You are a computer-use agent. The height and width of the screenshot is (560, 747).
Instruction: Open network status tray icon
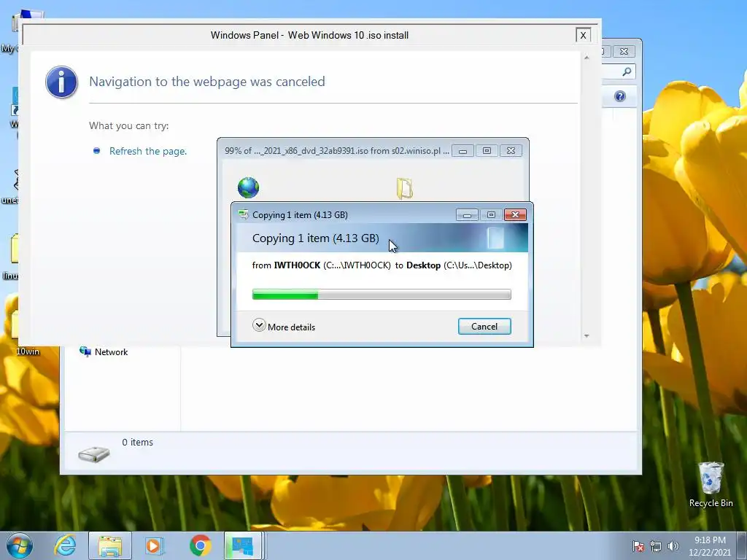656,546
